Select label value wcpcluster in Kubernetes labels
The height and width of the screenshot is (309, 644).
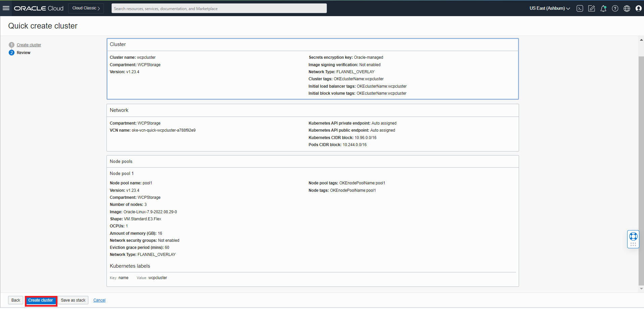[x=158, y=278]
